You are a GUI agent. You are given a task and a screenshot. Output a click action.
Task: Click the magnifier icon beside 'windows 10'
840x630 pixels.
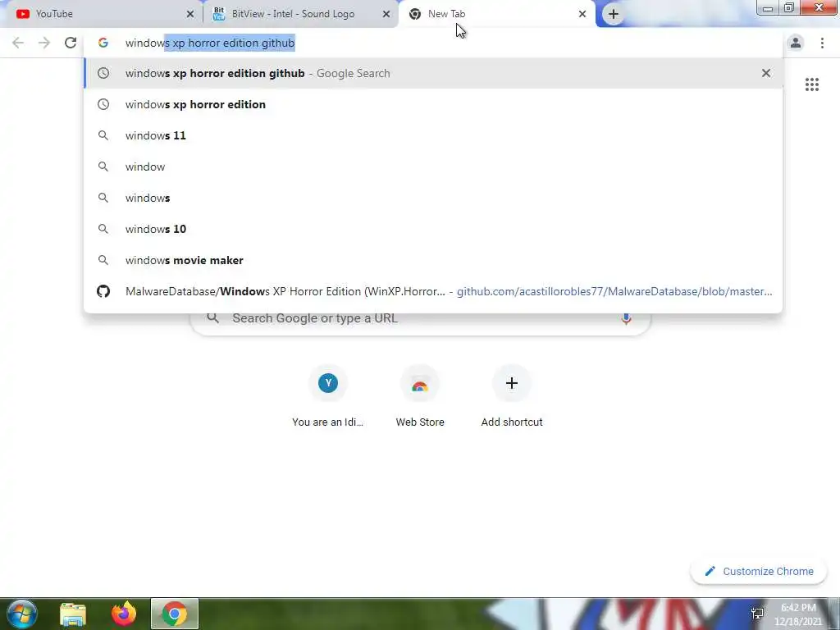click(x=103, y=229)
